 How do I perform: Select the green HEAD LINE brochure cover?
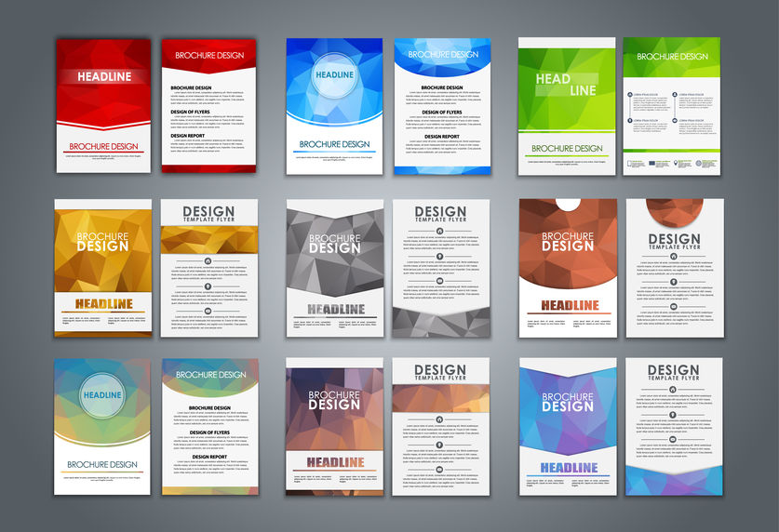(567, 105)
